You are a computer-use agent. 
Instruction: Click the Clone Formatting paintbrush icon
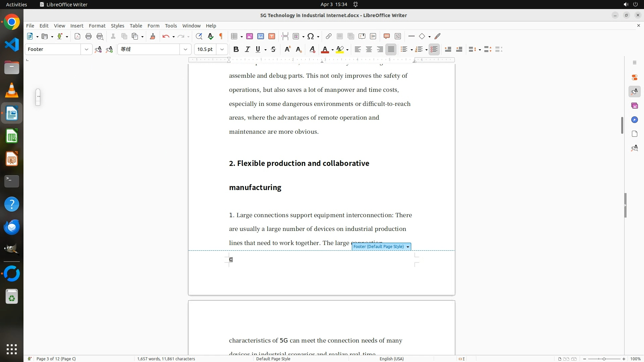click(x=153, y=36)
